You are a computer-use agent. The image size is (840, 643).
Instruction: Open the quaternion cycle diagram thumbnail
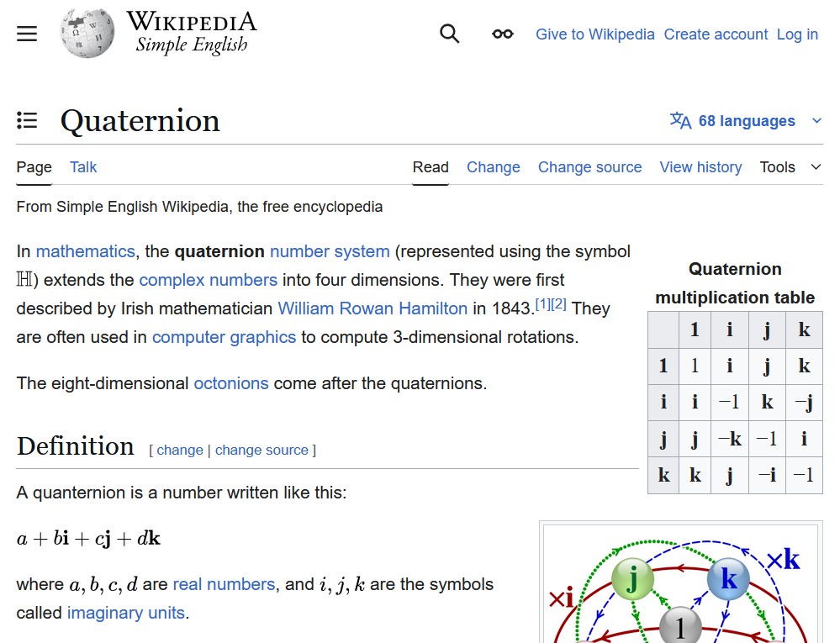680,583
